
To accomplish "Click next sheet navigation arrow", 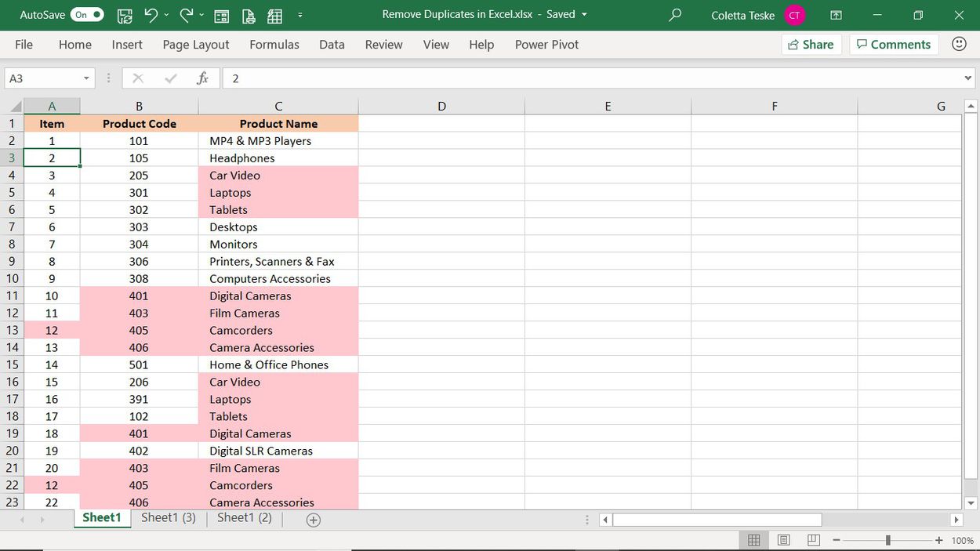I will (x=42, y=520).
